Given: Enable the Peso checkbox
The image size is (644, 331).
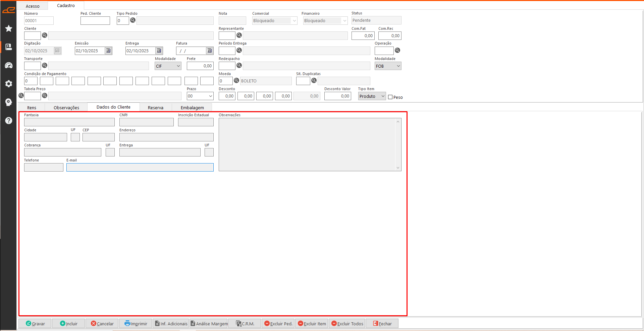Looking at the screenshot, I should tap(390, 97).
